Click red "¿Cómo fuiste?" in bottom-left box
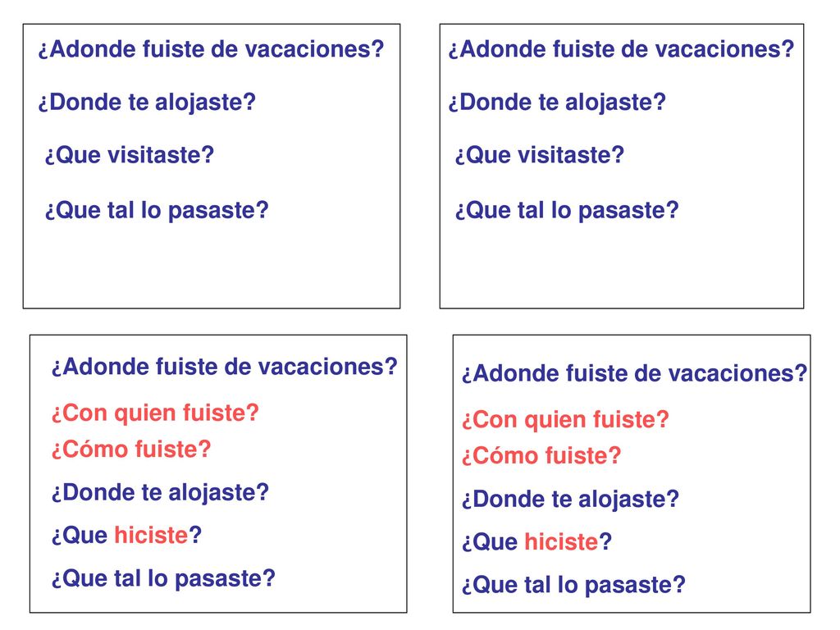Image resolution: width=840 pixels, height=630 pixels. (x=131, y=450)
